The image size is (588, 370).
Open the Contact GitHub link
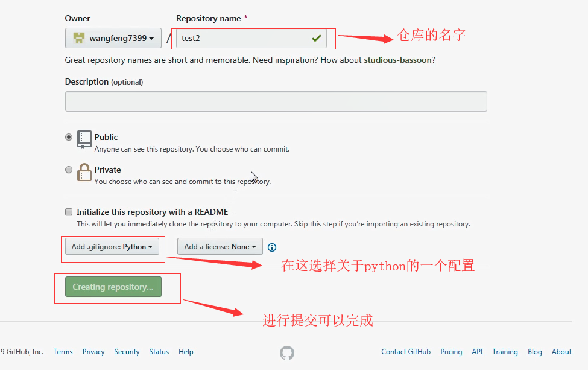click(406, 352)
